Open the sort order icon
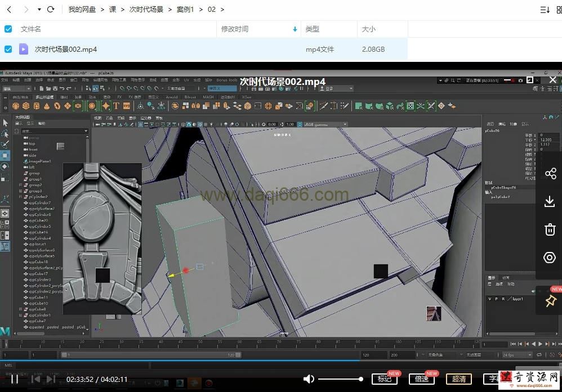Image resolution: width=562 pixels, height=392 pixels. coord(545,10)
